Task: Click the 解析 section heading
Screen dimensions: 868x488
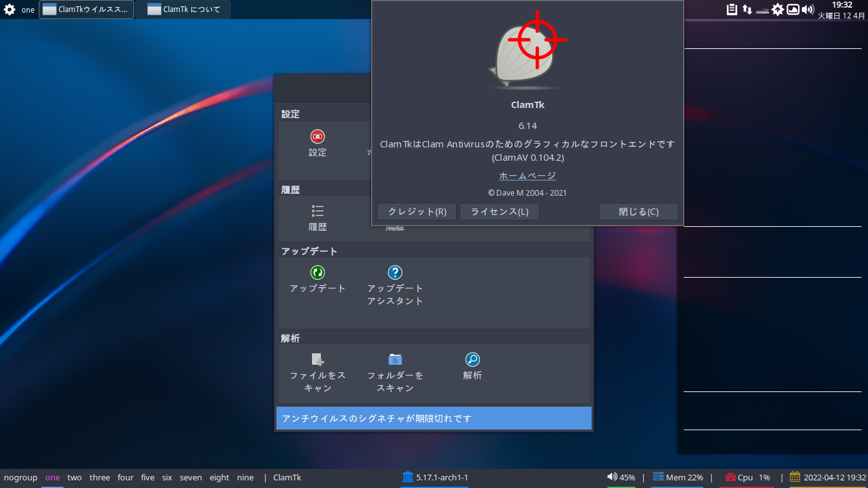Action: pyautogui.click(x=290, y=338)
